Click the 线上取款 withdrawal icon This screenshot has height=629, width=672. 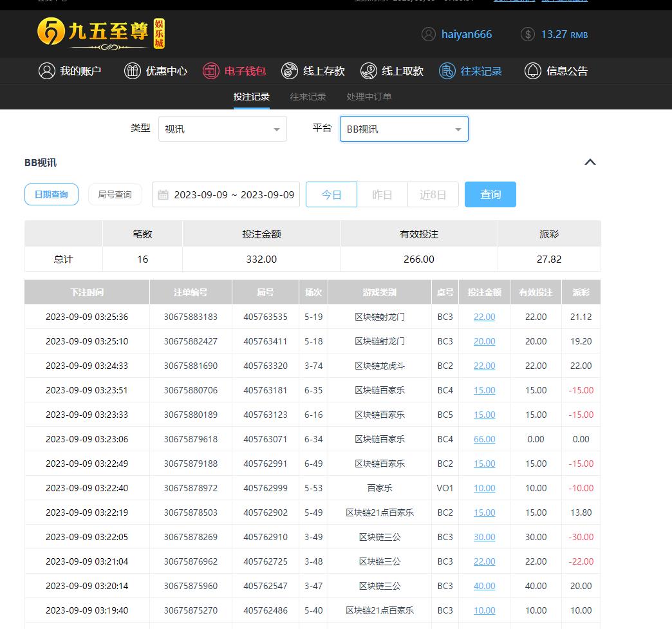(x=368, y=71)
